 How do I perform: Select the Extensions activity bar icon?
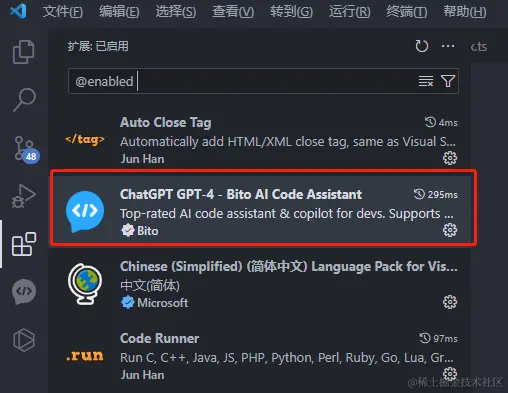(24, 244)
